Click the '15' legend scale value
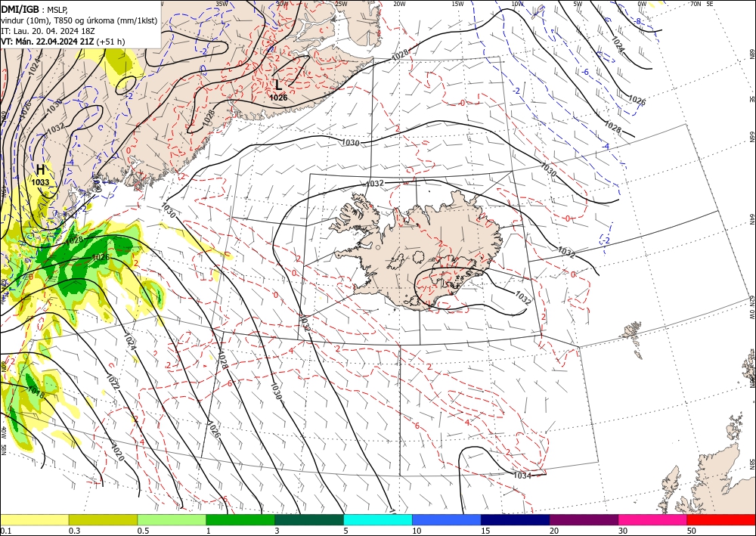 tap(485, 531)
